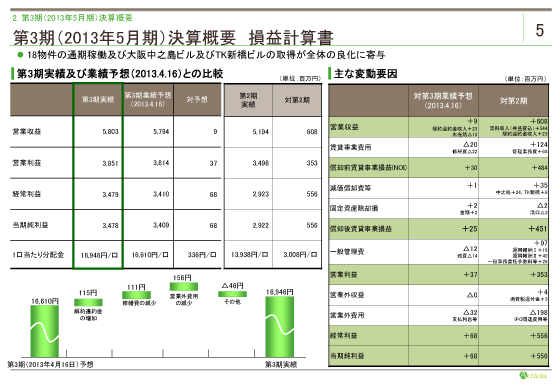
Task: Select the 第2期実績 column header
Action: click(x=248, y=100)
